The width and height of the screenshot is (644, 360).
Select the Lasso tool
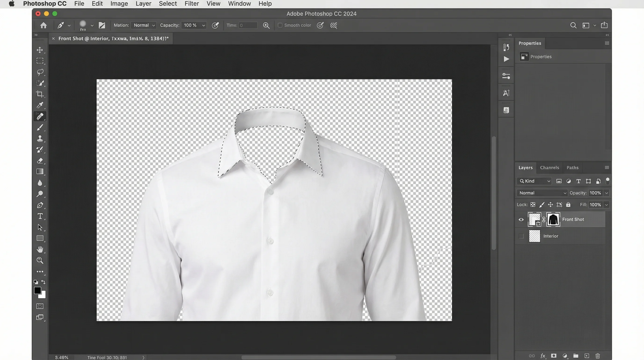pyautogui.click(x=40, y=72)
